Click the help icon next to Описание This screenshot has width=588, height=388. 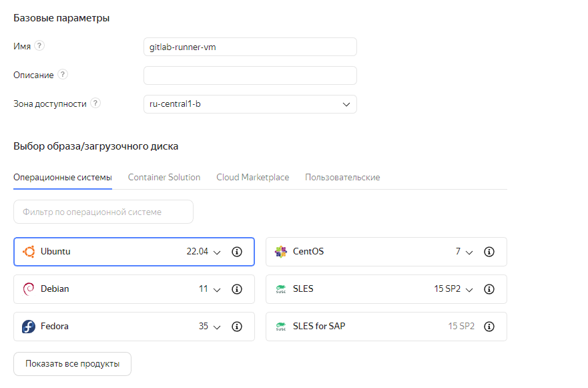click(x=63, y=75)
